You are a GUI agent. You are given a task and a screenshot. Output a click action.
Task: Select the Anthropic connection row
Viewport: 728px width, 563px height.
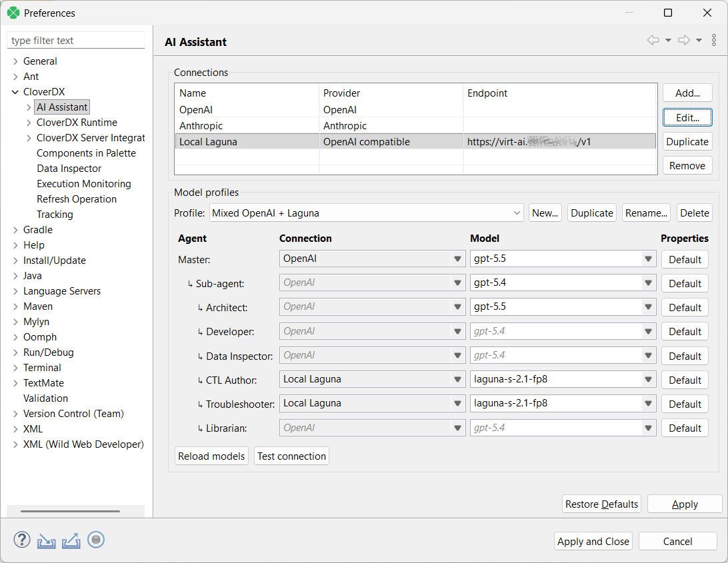coord(415,126)
